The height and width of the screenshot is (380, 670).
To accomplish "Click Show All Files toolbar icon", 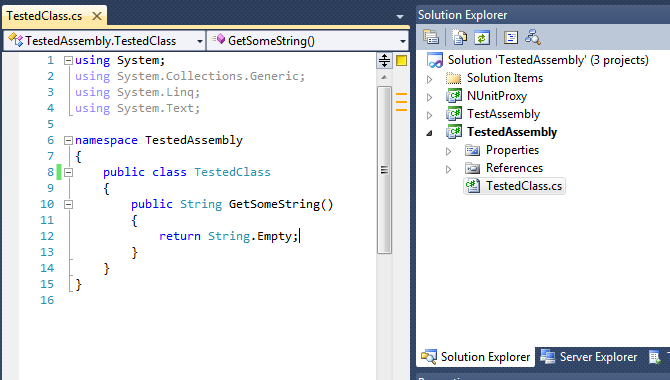I will (x=459, y=38).
